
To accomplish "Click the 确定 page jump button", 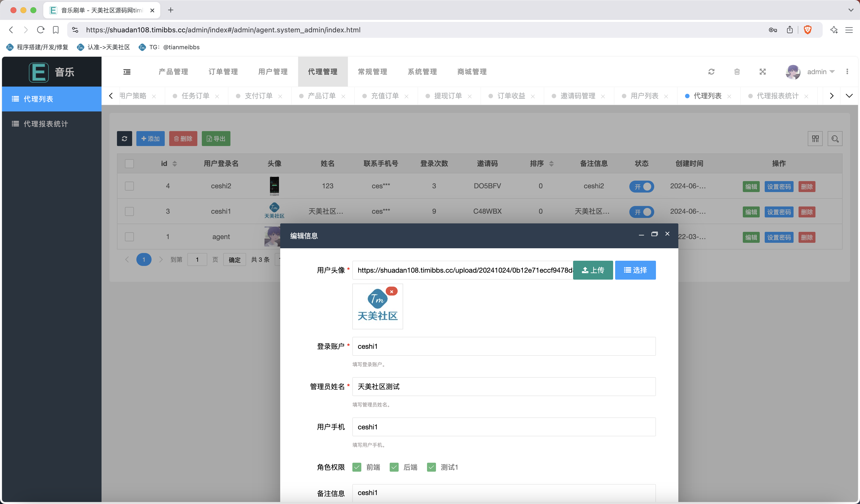I will [234, 260].
